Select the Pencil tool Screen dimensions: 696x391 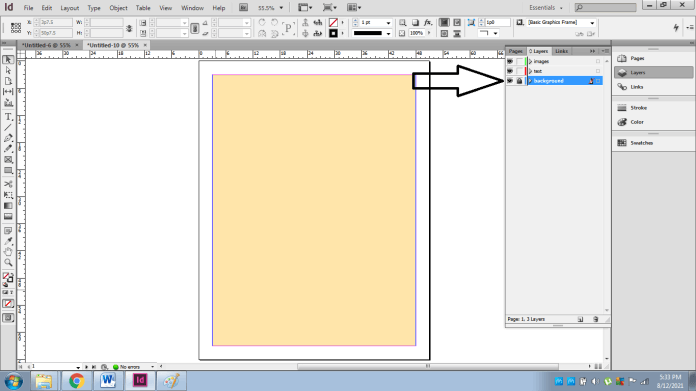click(x=8, y=149)
